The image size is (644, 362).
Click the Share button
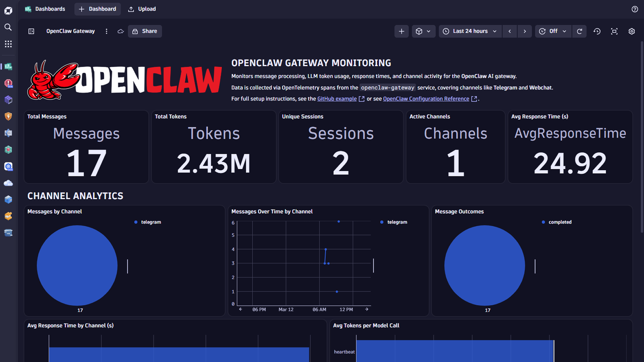pos(145,31)
